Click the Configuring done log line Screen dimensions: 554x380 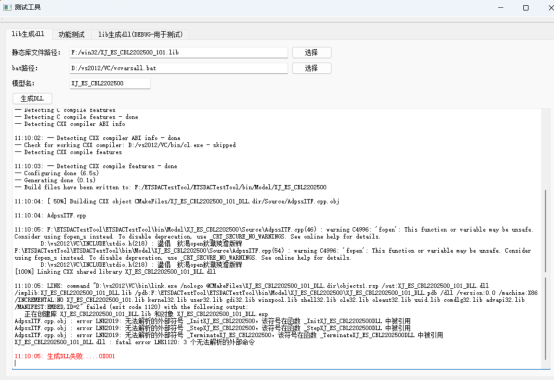(57, 173)
